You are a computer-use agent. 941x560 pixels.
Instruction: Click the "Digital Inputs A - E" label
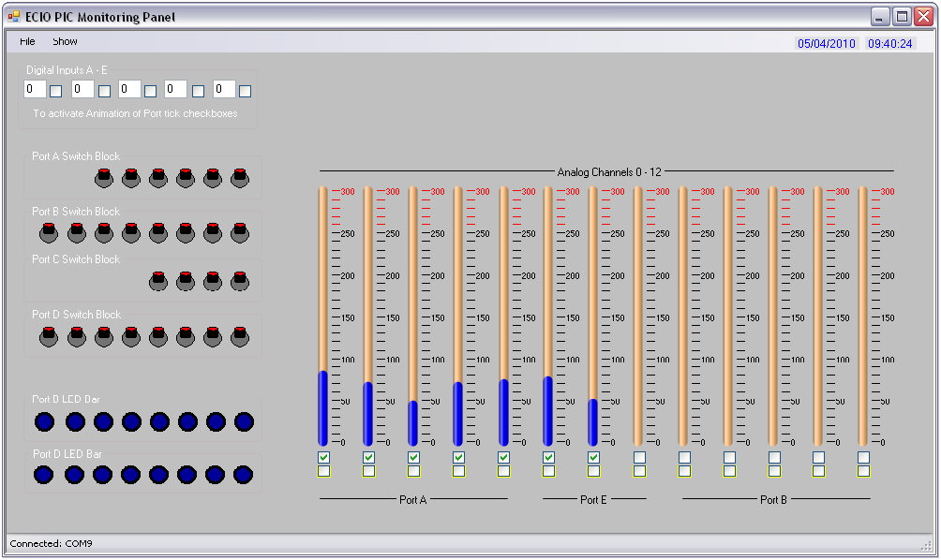(x=67, y=70)
